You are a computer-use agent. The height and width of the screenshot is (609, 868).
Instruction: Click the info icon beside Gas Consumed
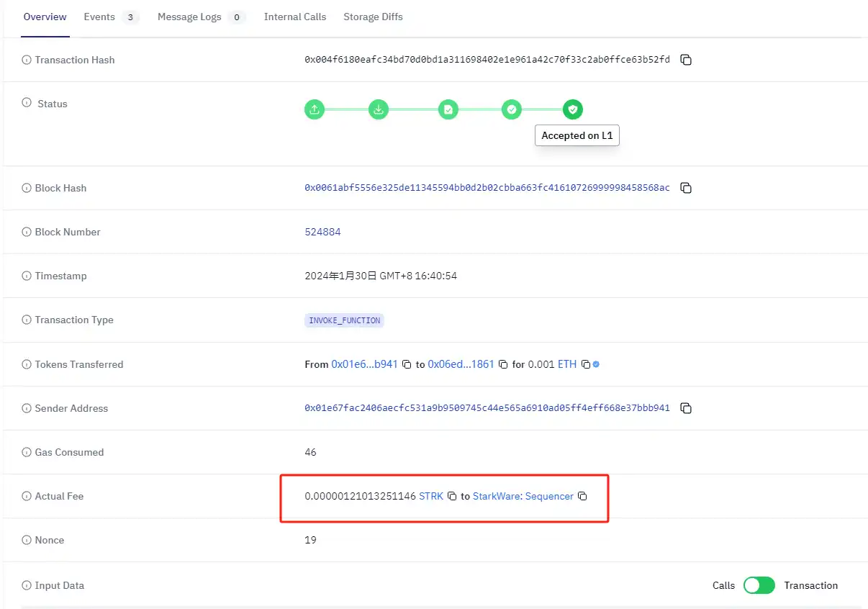pyautogui.click(x=27, y=453)
